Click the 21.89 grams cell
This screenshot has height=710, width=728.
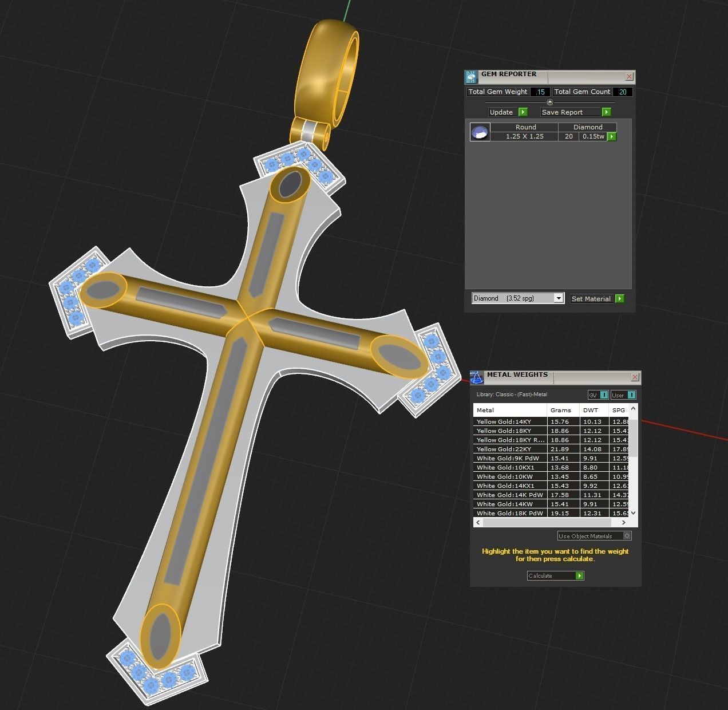click(563, 449)
